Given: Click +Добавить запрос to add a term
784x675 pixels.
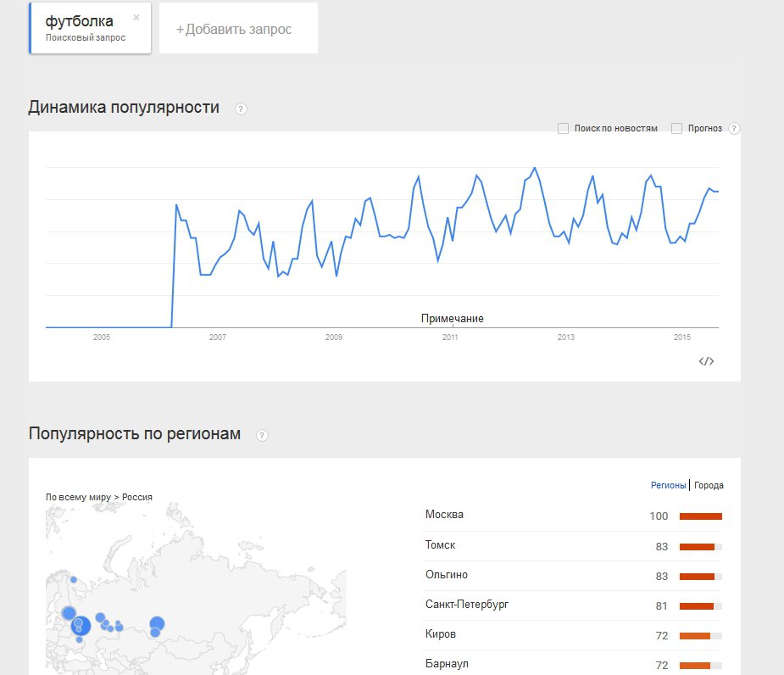Looking at the screenshot, I should 234,30.
